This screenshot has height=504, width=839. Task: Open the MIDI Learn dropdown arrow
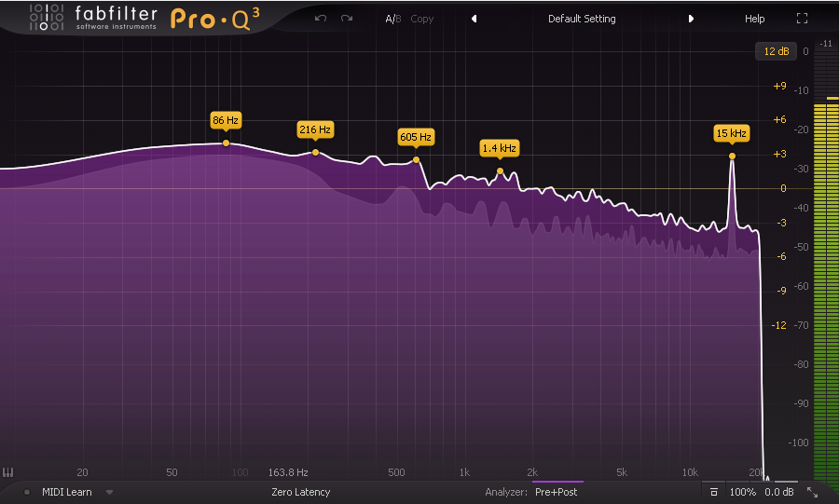click(109, 492)
